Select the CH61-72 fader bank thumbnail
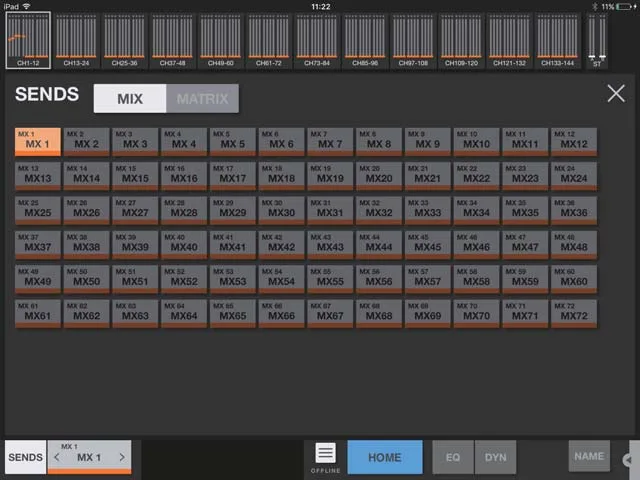Viewport: 640px width, 480px height. tap(269, 40)
